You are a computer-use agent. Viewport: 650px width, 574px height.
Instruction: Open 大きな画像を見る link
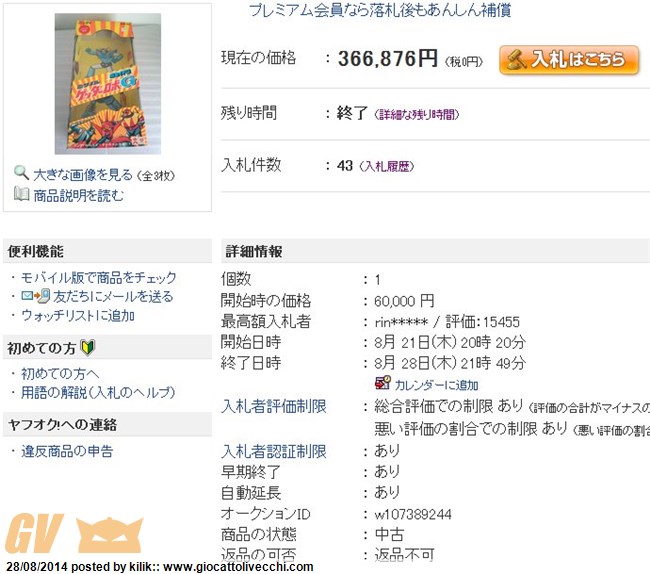tap(83, 175)
